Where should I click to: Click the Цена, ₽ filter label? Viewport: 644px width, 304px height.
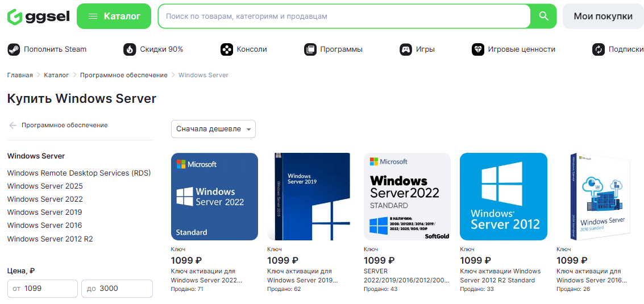21,271
